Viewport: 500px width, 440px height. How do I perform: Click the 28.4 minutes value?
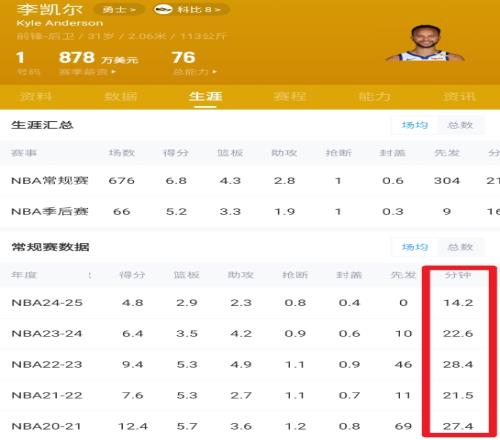point(458,364)
